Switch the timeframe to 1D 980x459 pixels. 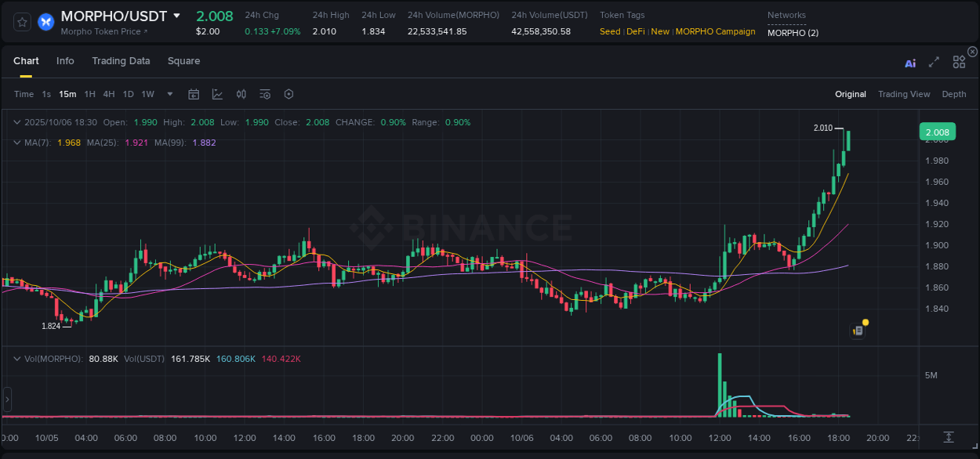click(x=128, y=93)
